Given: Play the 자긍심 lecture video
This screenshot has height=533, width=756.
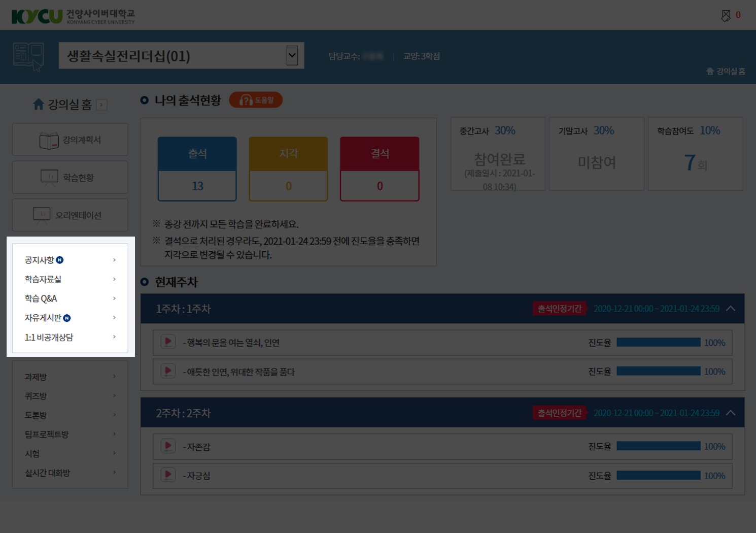Looking at the screenshot, I should pos(168,475).
